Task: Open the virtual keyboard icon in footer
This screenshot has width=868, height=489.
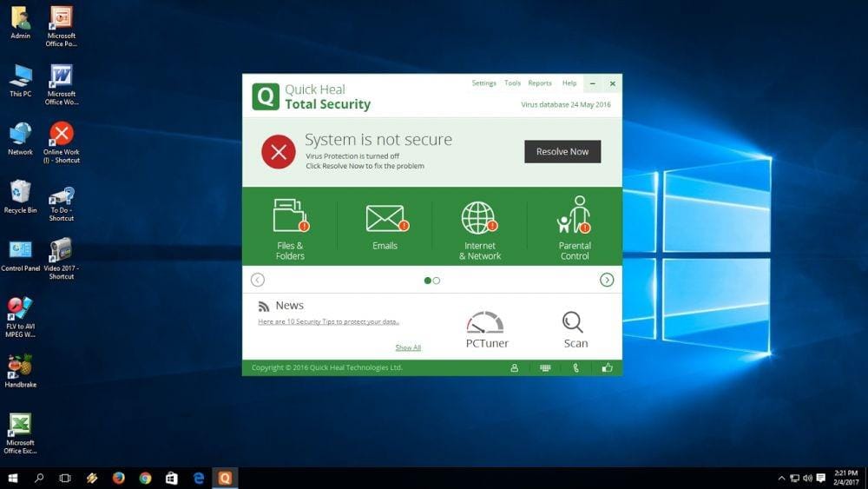Action: pos(545,368)
